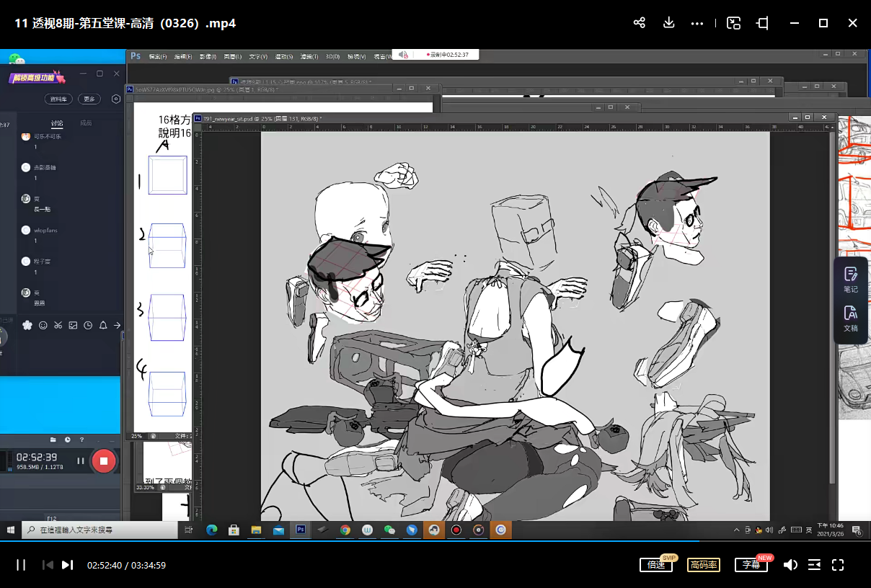Open the more options ellipsis menu
Image resolution: width=871 pixels, height=588 pixels.
[x=697, y=23]
